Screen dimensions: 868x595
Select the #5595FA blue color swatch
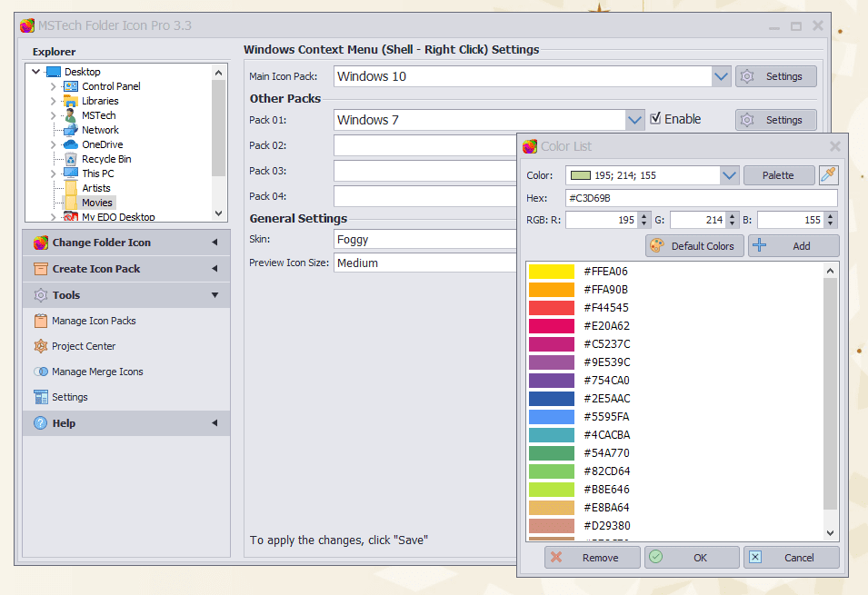click(x=552, y=417)
